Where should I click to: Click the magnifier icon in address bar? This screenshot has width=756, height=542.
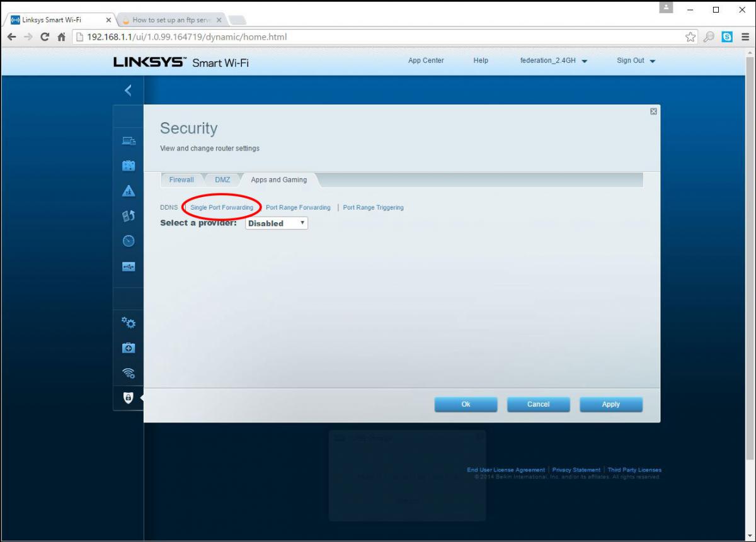(x=709, y=37)
